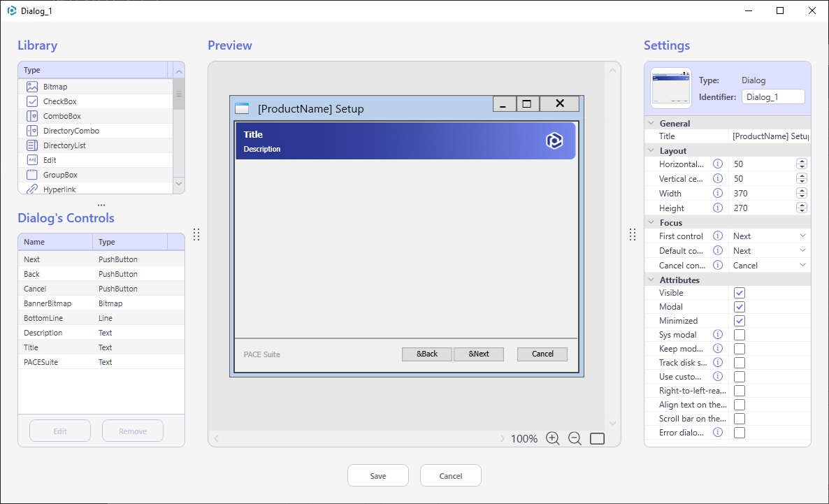Sort Dialog's Controls by Name column
829x504 pixels.
point(55,242)
